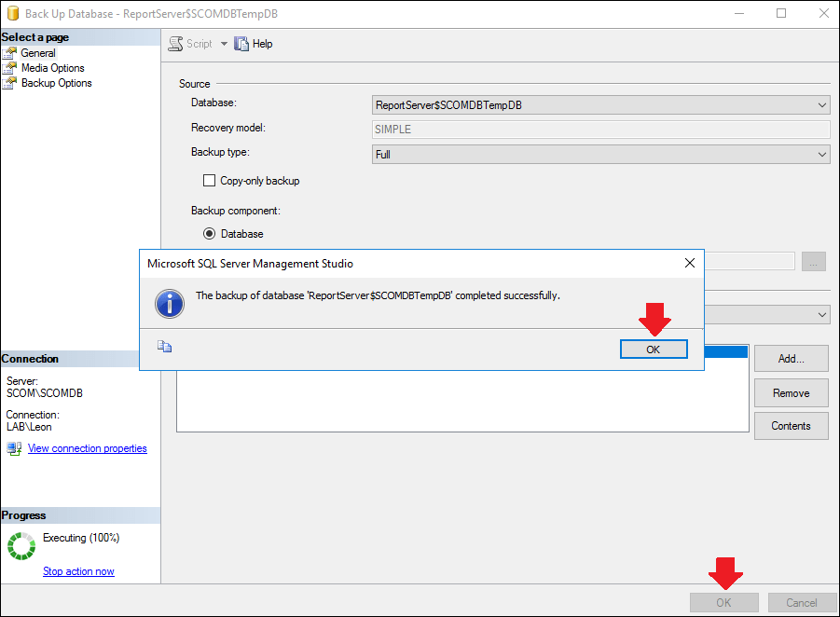Expand the Script dropdown arrow
Viewport: 840px width, 617px height.
click(x=224, y=44)
